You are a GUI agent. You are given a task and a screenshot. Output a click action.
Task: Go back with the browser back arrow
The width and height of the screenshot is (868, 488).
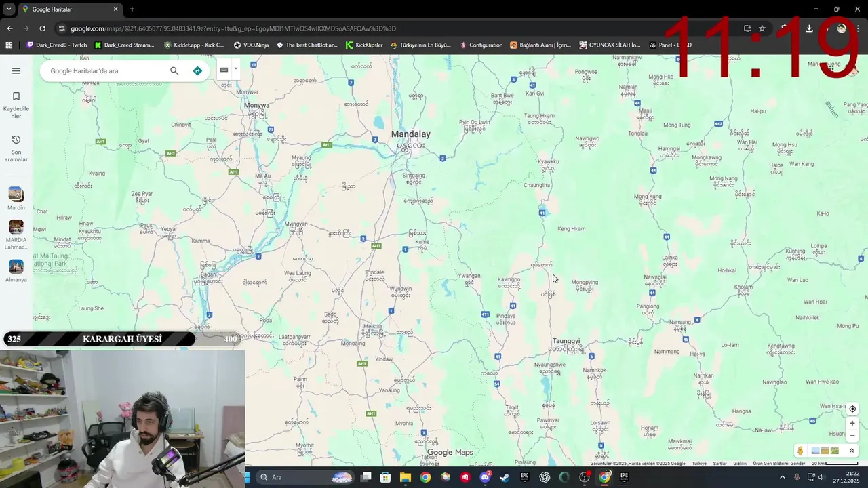[9, 28]
